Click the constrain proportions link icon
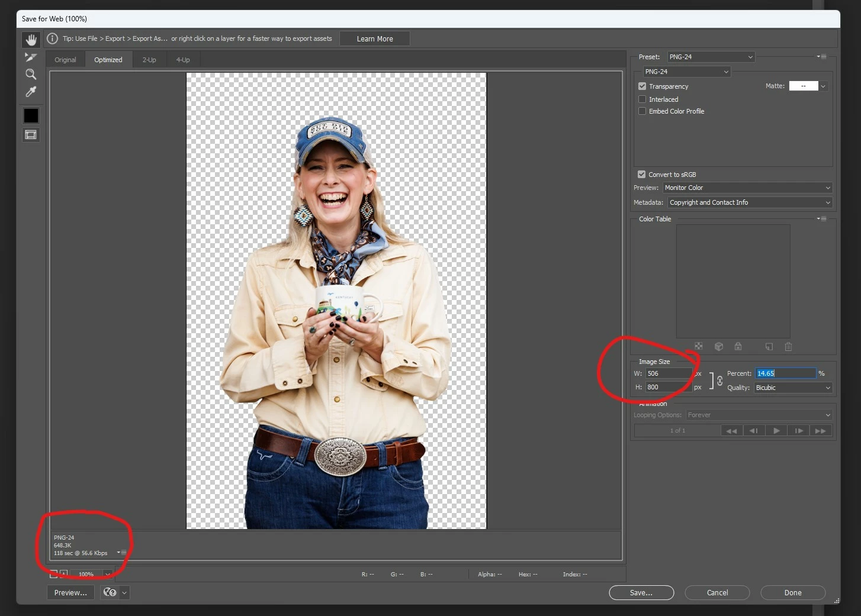 click(x=720, y=380)
